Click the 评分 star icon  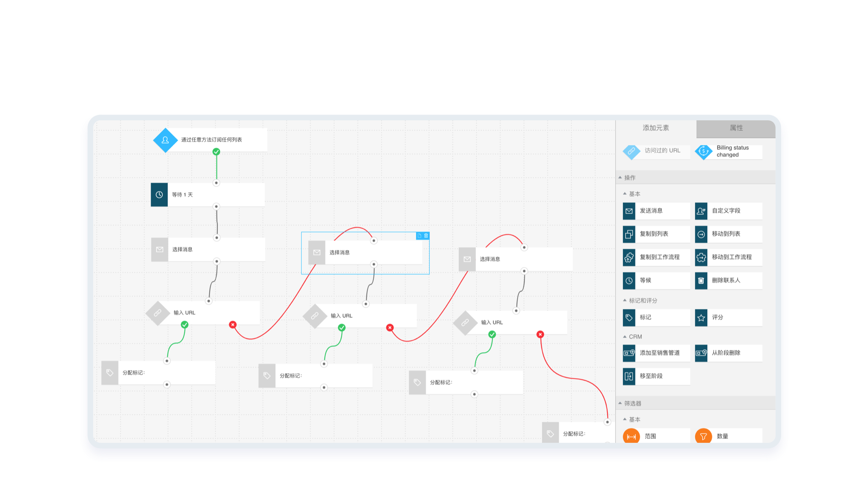click(x=701, y=318)
